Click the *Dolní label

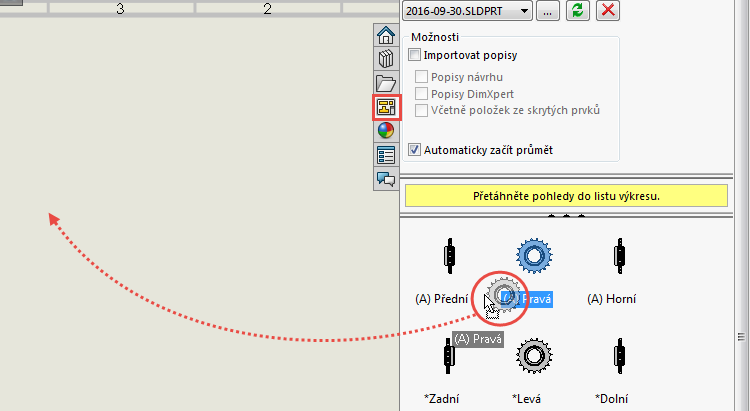[x=611, y=399]
